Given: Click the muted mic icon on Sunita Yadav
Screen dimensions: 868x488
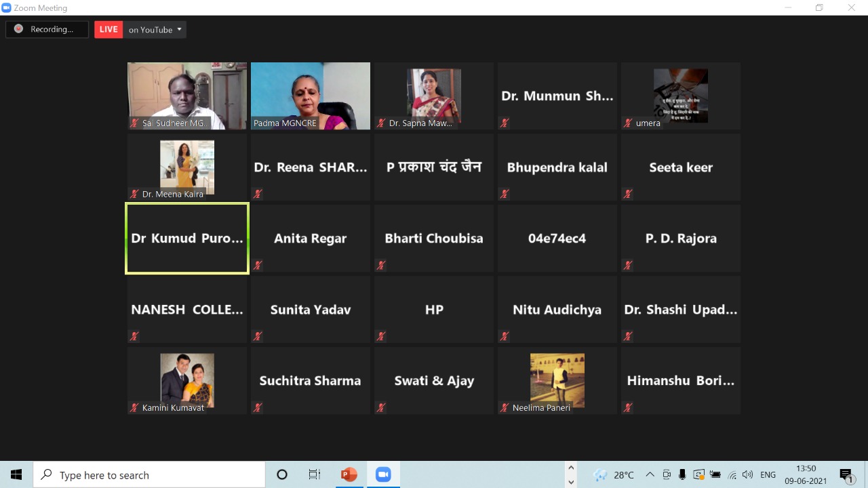Looking at the screenshot, I should pyautogui.click(x=258, y=336).
